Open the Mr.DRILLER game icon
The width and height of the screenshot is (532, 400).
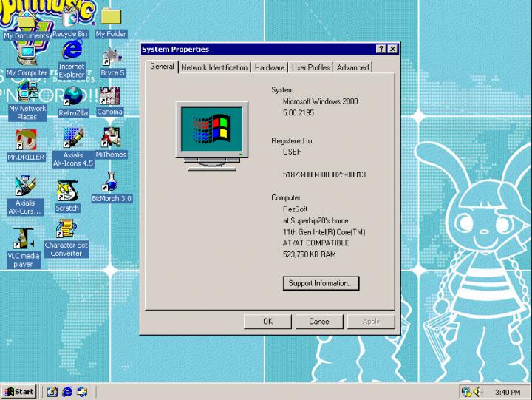[x=26, y=140]
